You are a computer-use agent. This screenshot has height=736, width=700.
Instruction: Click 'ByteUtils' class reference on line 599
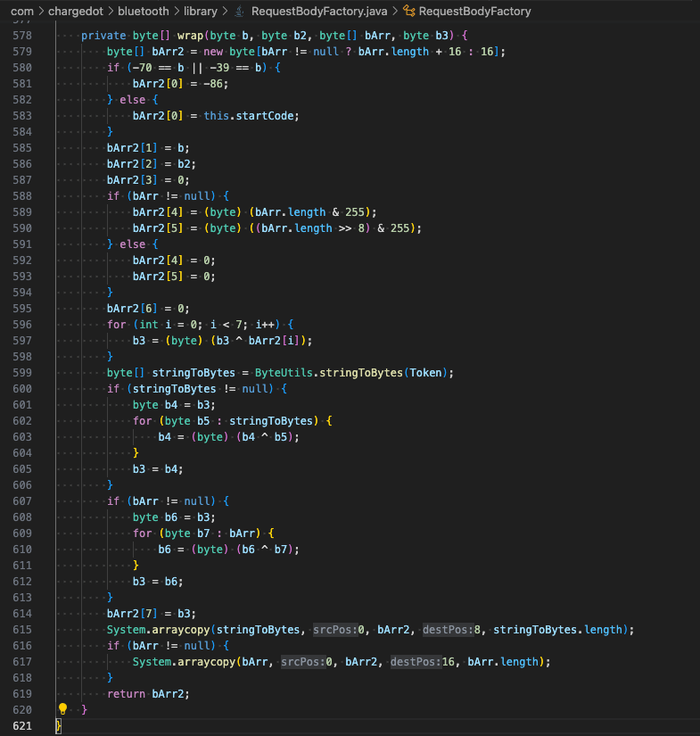point(284,373)
